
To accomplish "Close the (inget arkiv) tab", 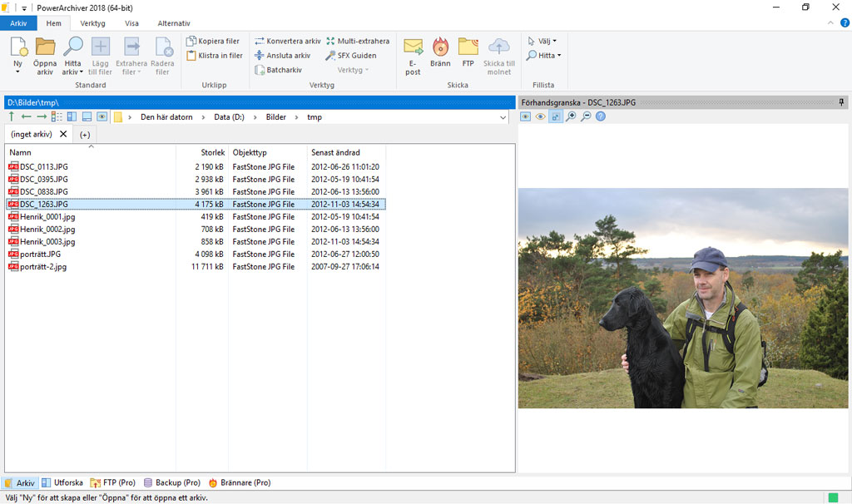I will pos(63,134).
